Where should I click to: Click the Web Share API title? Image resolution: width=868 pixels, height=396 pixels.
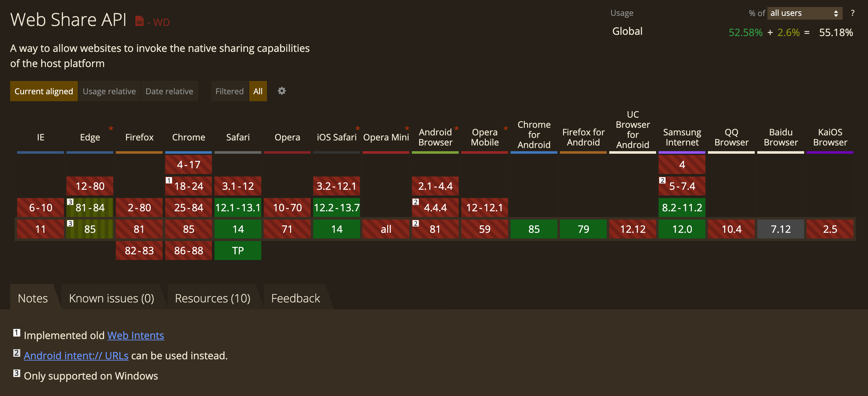pos(68,20)
